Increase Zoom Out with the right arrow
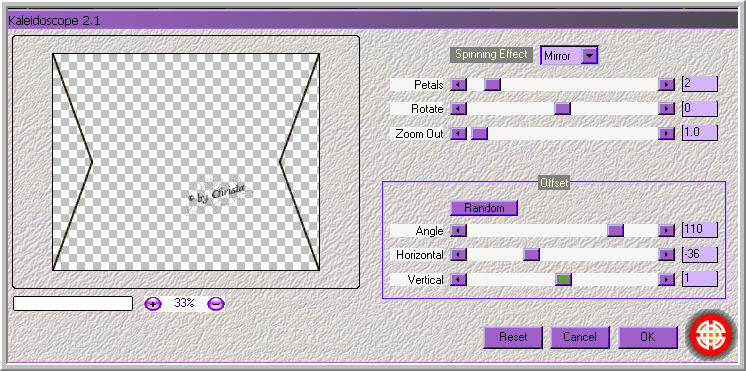Screen dimensions: 746x371 click(666, 134)
